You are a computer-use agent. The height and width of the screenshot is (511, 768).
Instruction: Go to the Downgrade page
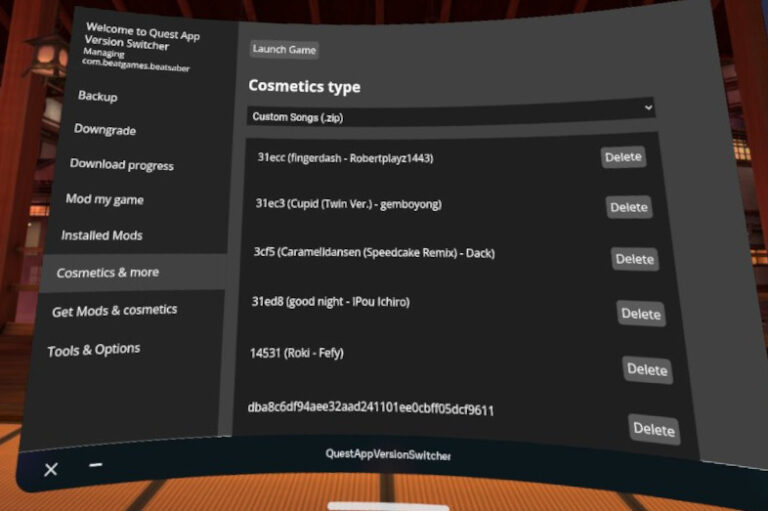point(105,130)
